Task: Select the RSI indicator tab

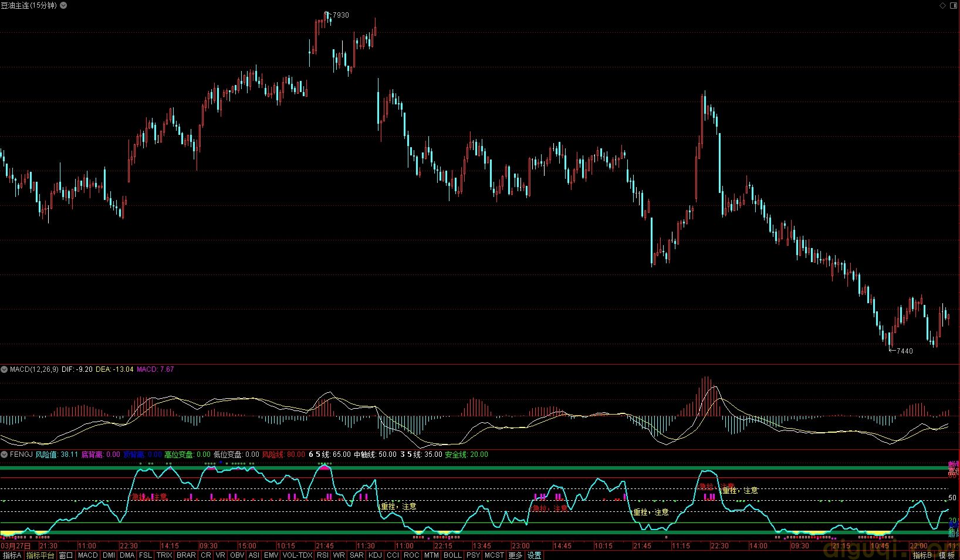Action: (x=323, y=555)
